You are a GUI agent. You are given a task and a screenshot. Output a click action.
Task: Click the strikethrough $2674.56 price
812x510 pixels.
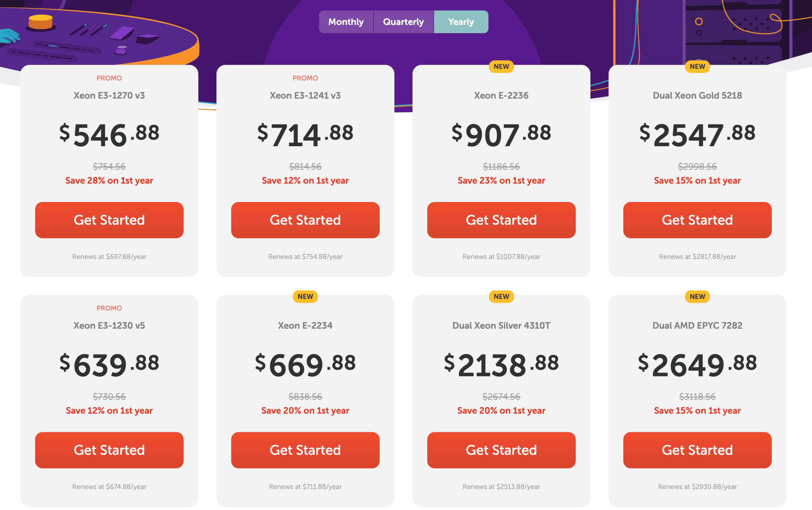coord(501,396)
